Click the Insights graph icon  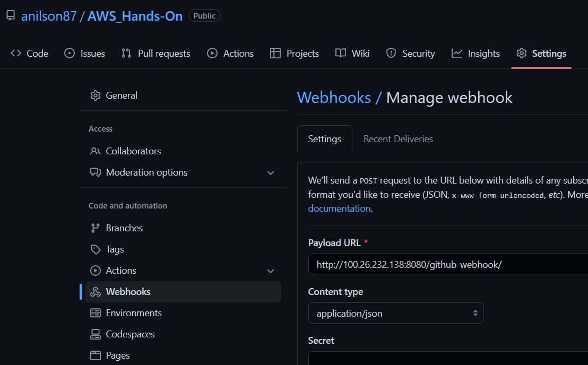pyautogui.click(x=457, y=53)
